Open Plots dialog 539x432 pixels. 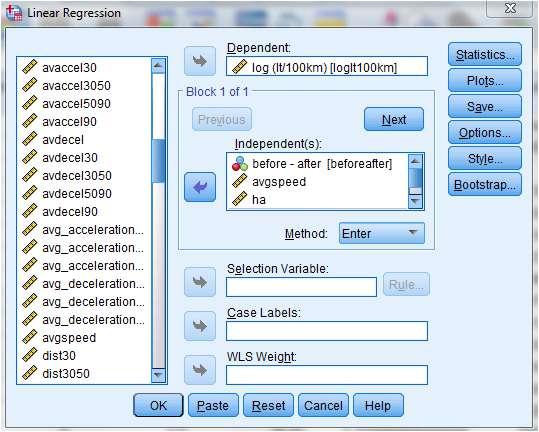485,80
